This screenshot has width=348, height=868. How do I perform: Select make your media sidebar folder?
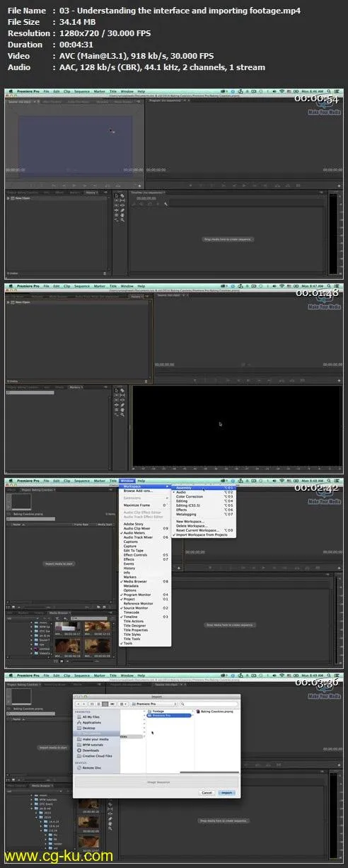pyautogui.click(x=95, y=739)
